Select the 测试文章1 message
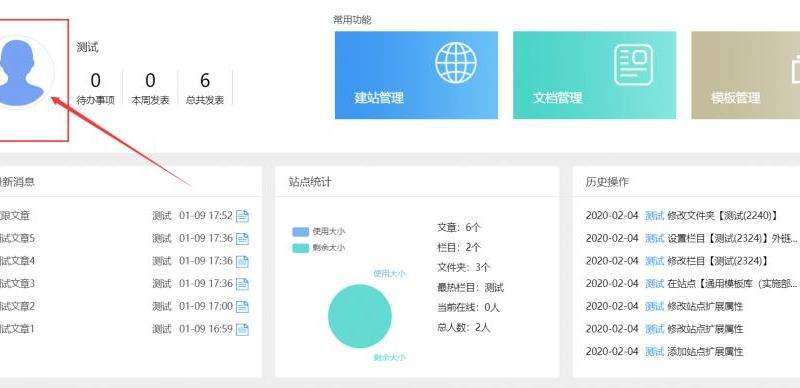 click(x=17, y=329)
